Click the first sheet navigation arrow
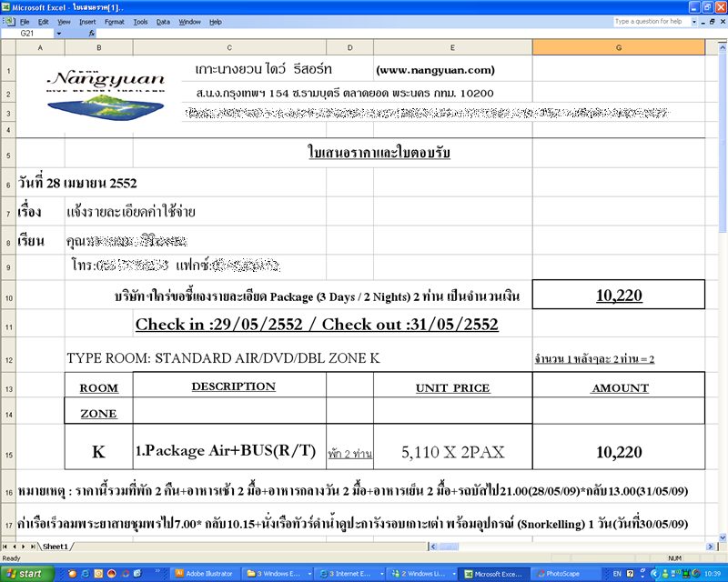 6,547
